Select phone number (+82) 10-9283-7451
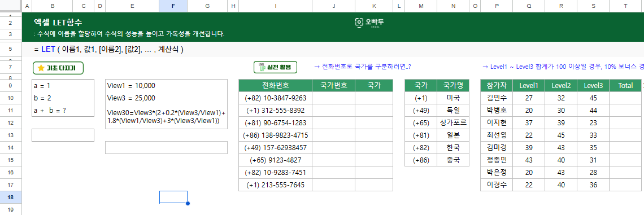This screenshot has height=215, width=644. pos(275,172)
